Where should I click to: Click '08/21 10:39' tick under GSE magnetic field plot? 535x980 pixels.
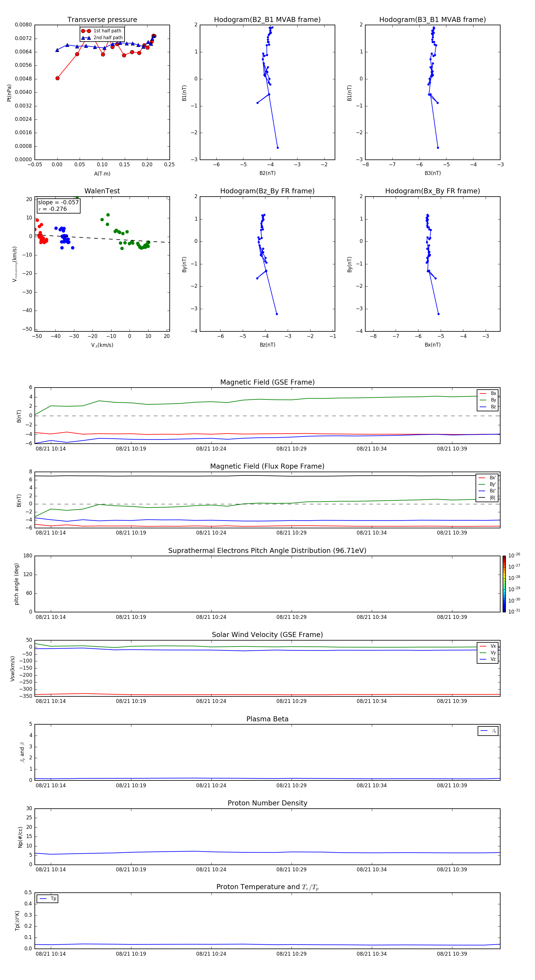451,449
